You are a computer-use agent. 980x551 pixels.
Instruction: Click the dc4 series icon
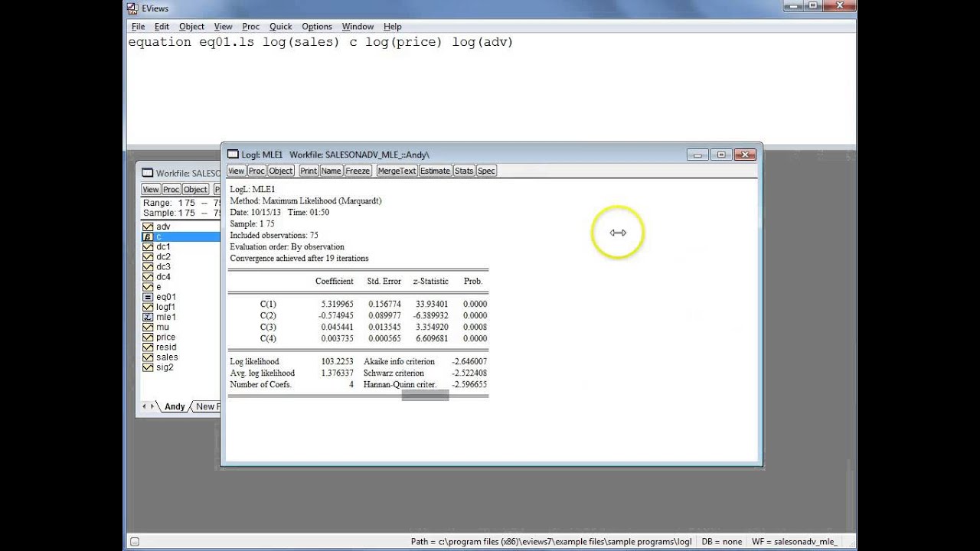click(148, 277)
